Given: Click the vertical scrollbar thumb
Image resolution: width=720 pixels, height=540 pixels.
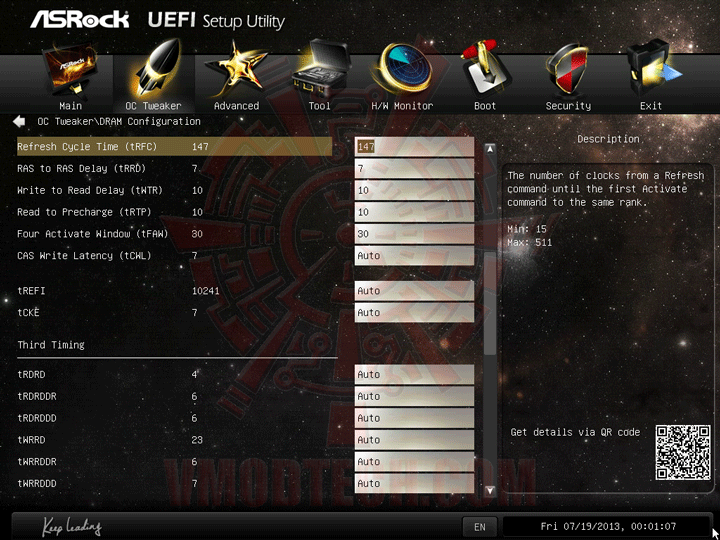Looking at the screenshot, I should click(x=490, y=303).
